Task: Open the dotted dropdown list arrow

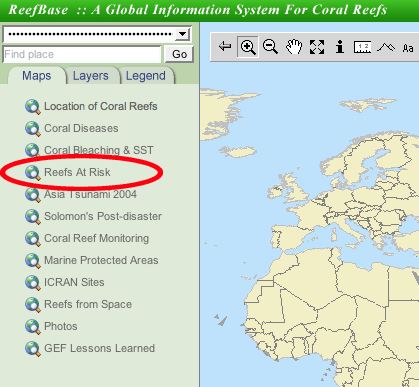Action: [x=182, y=34]
